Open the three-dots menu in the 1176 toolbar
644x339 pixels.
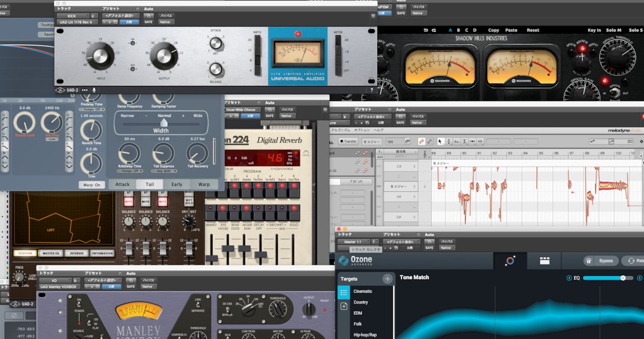pyautogui.click(x=85, y=90)
